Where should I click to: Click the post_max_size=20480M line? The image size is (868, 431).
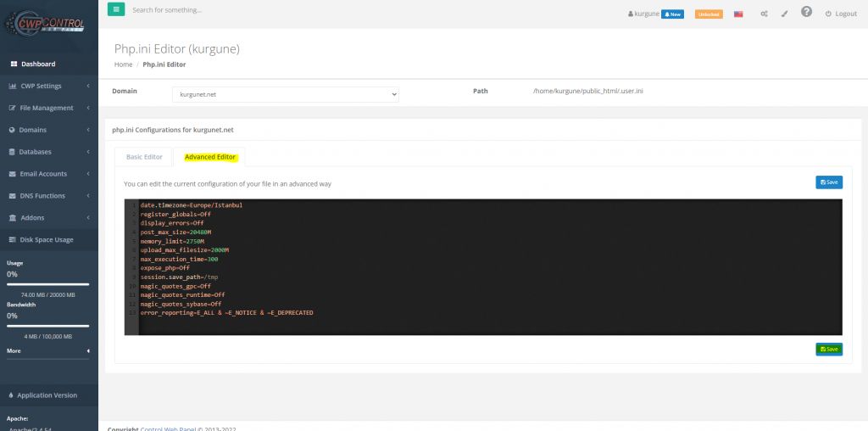click(x=175, y=232)
